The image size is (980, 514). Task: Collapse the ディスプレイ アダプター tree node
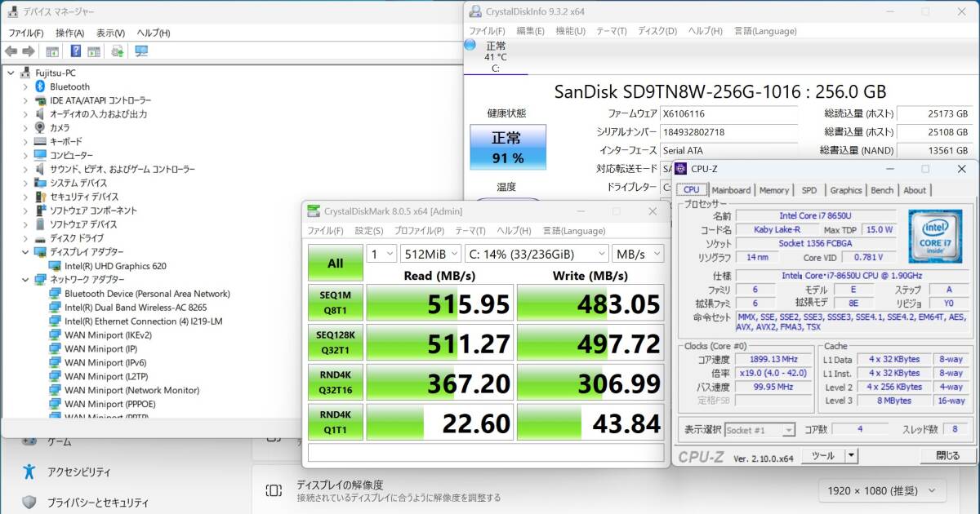pyautogui.click(x=25, y=252)
